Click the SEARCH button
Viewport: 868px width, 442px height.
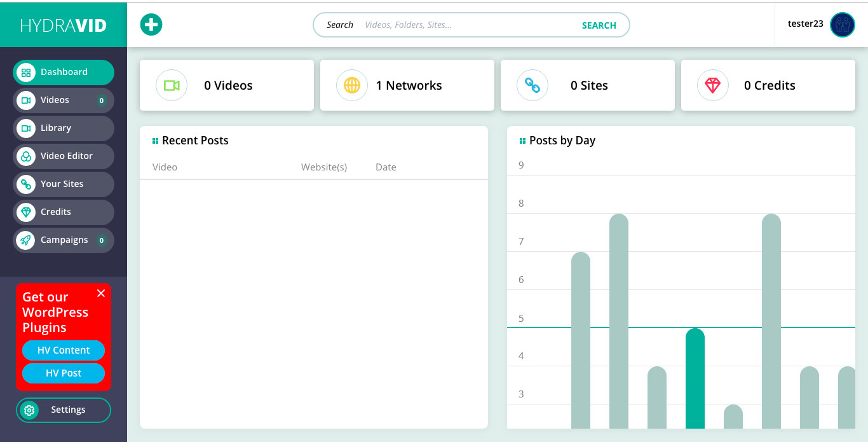click(599, 25)
